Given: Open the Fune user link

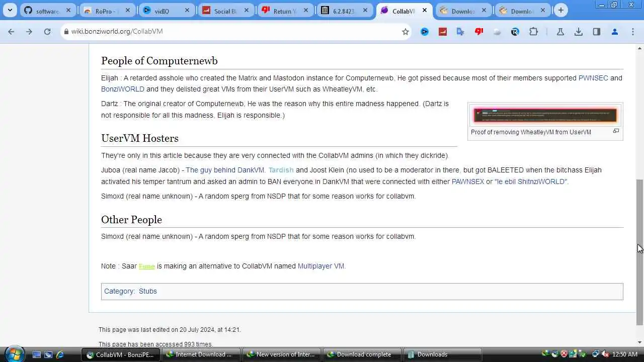Looking at the screenshot, I should (147, 266).
